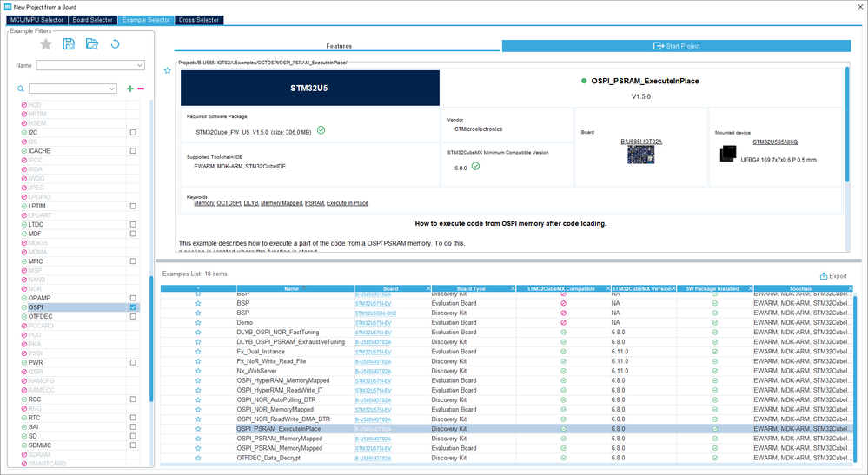Remove the Board Type column via its X
The height and width of the screenshot is (475, 868).
[x=513, y=288]
